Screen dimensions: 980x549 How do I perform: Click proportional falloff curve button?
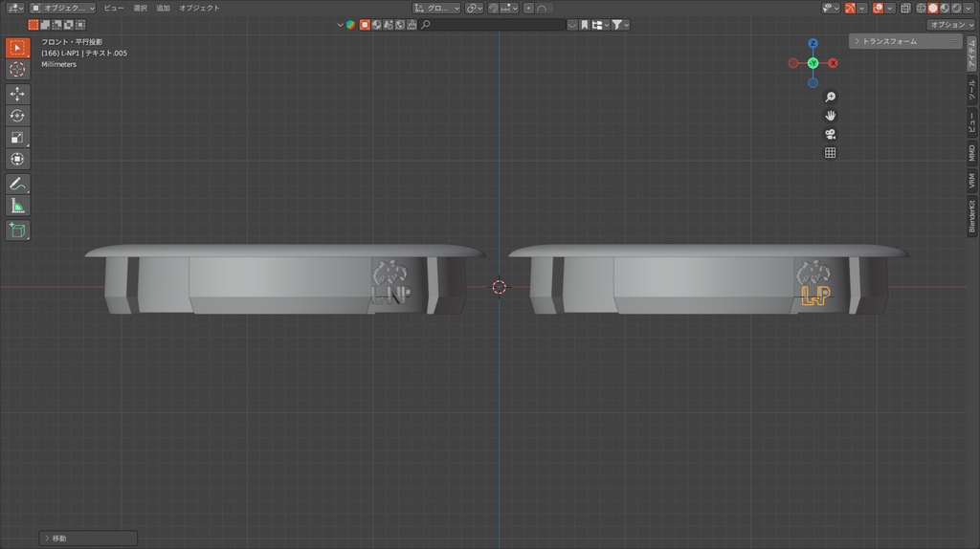(x=542, y=8)
